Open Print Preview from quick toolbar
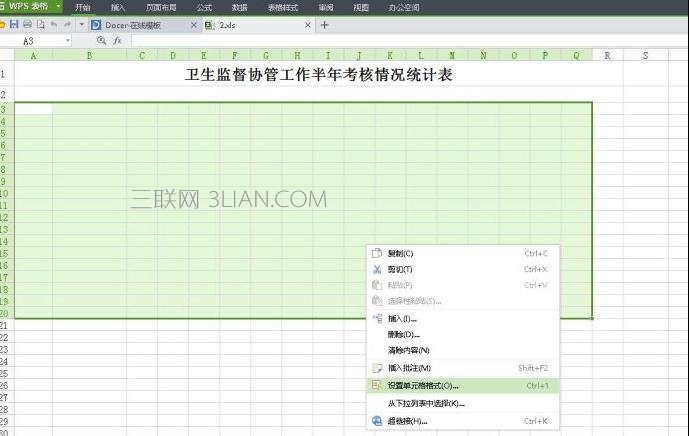This screenshot has width=689, height=436. coord(40,25)
